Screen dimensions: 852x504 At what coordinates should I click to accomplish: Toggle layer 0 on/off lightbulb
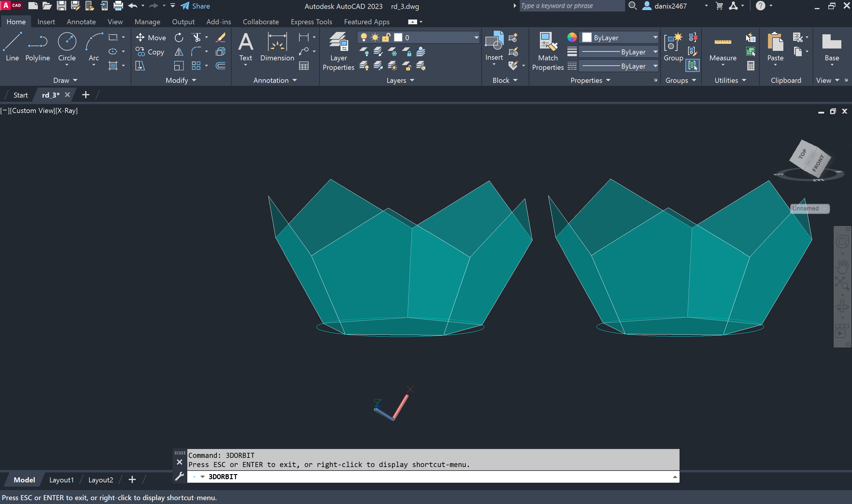pyautogui.click(x=363, y=37)
